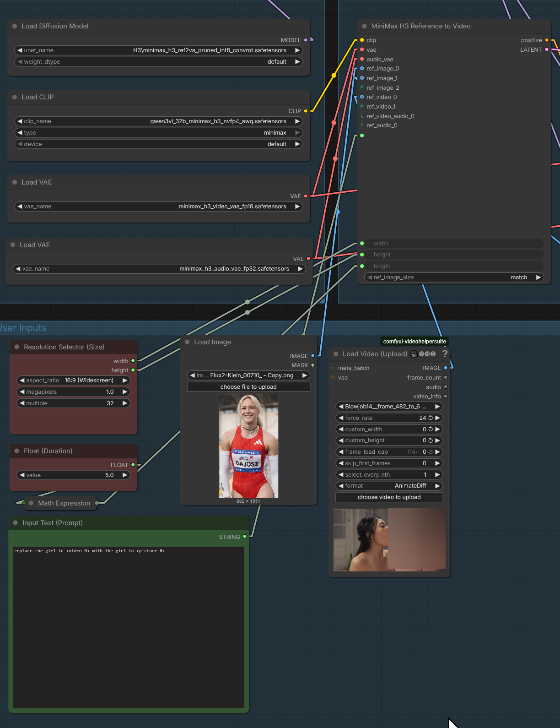Viewport: 560px width, 728px height.
Task: Click the FLOAT output port of Float (Duration)
Action: click(133, 465)
